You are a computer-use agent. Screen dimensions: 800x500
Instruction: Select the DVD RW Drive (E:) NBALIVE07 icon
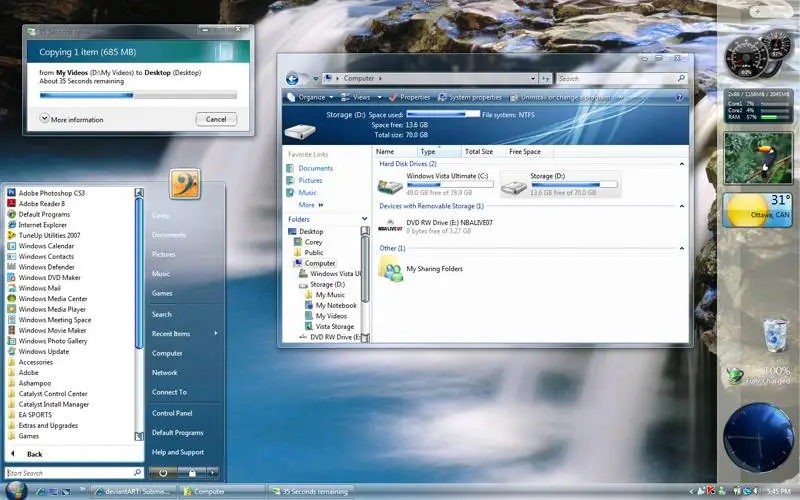pyautogui.click(x=390, y=226)
